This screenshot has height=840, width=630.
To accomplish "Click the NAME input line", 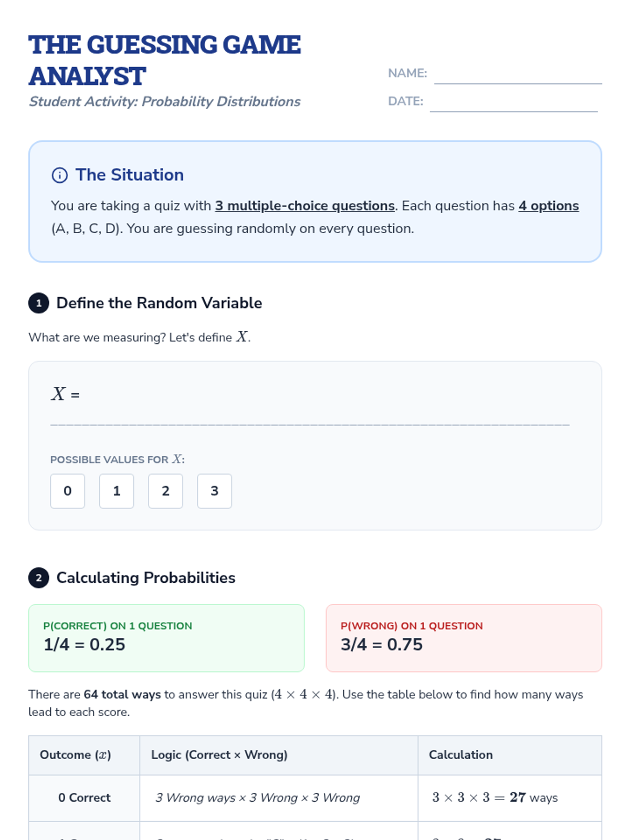I will pos(518,76).
